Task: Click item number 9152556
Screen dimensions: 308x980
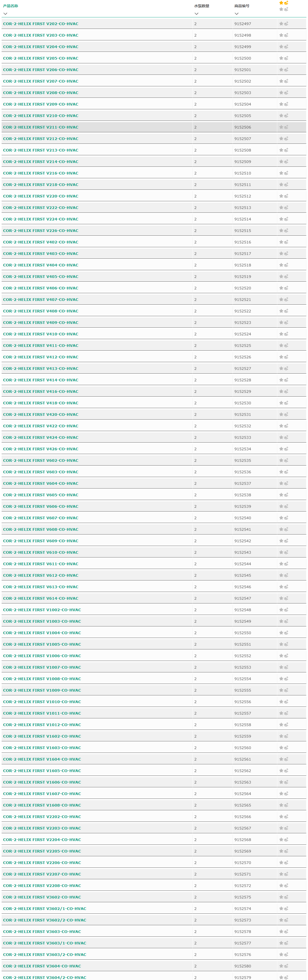Action: click(x=243, y=702)
